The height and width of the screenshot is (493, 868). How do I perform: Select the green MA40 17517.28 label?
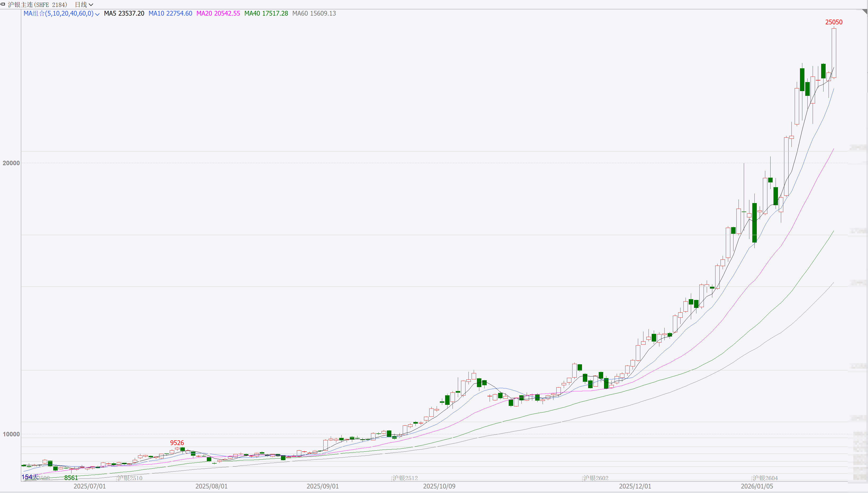[x=266, y=14]
